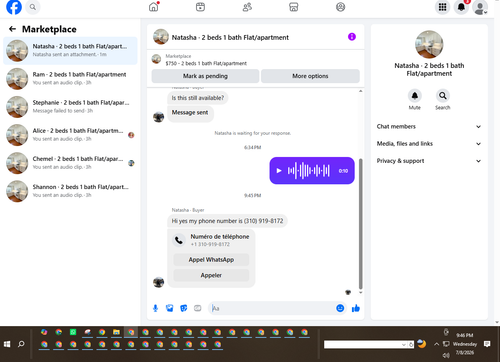Viewport: 500px width, 362px height.
Task: Open the $750 listing link in header
Action: (206, 63)
